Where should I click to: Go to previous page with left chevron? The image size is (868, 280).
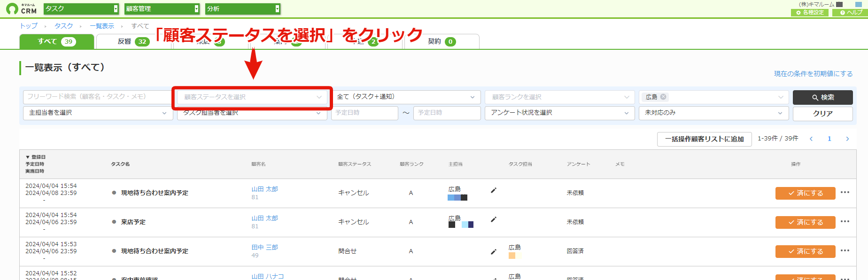point(811,139)
